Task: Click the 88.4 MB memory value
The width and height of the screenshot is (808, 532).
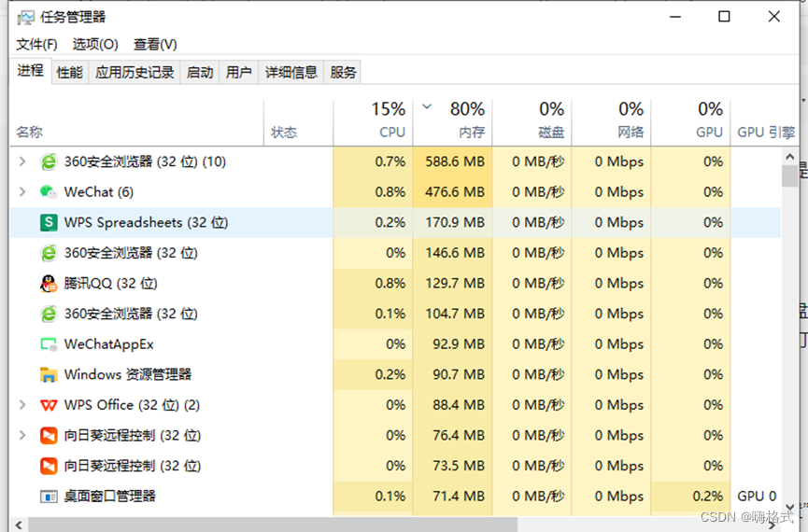Action: click(x=459, y=405)
